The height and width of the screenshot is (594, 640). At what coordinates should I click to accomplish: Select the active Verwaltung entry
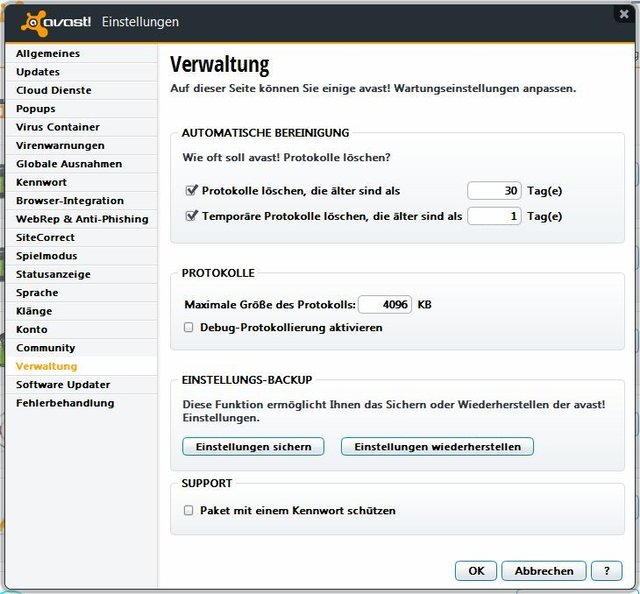point(82,366)
